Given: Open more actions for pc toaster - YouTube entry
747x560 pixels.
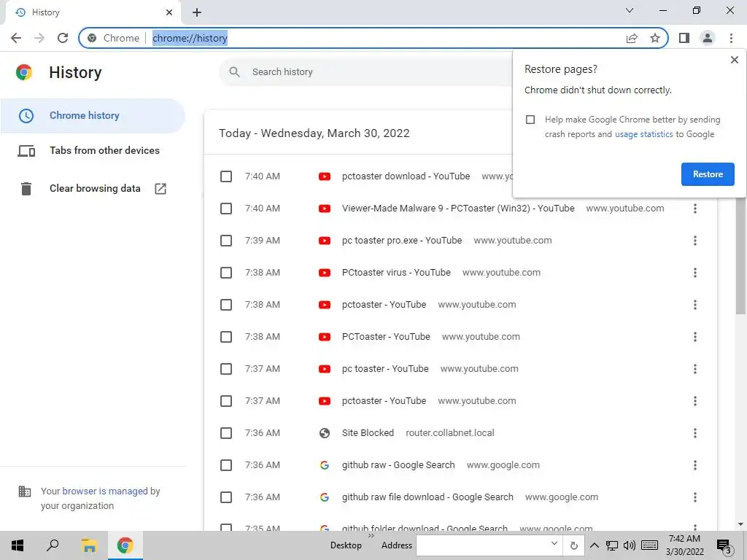Looking at the screenshot, I should pos(695,369).
